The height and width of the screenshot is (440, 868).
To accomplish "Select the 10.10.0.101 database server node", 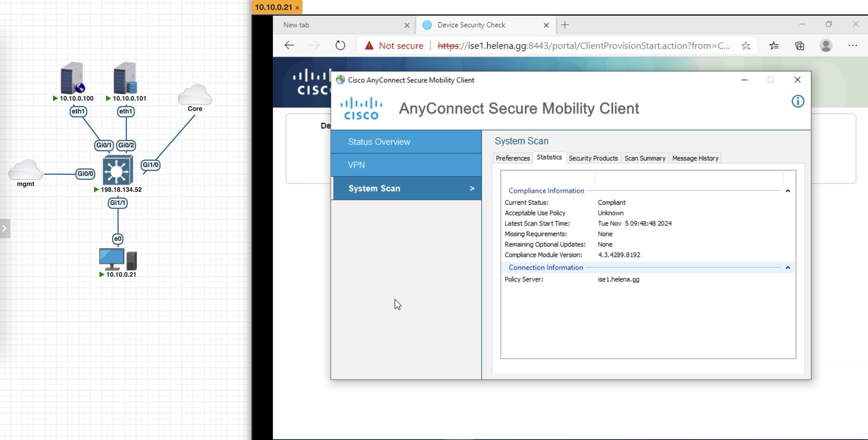I will tap(125, 78).
